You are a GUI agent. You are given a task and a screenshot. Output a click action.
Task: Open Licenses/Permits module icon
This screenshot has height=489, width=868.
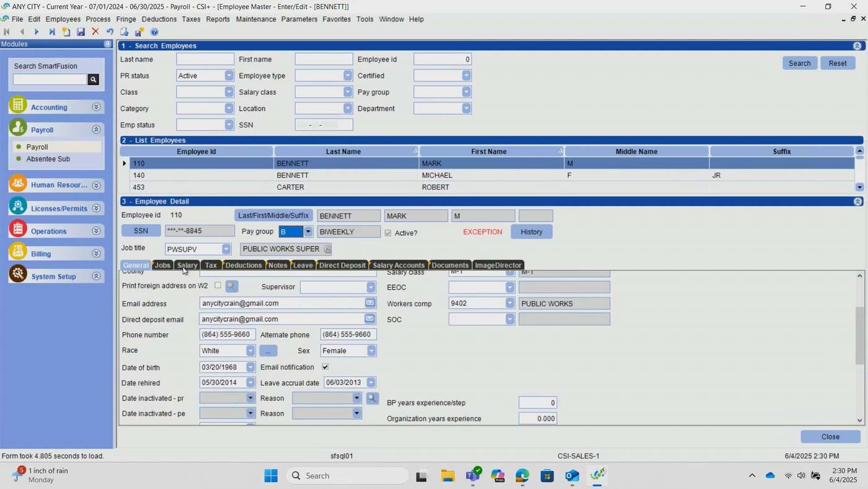click(x=18, y=207)
